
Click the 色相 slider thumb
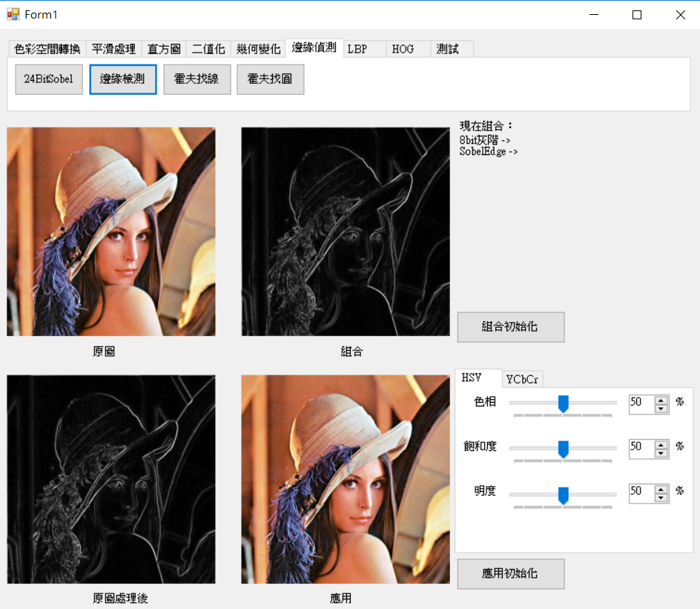(x=564, y=404)
